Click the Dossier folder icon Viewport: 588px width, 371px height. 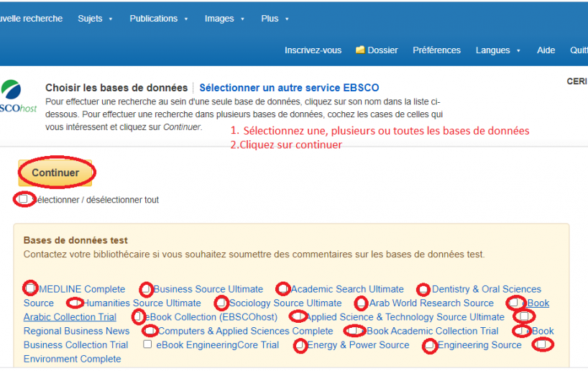click(x=360, y=50)
